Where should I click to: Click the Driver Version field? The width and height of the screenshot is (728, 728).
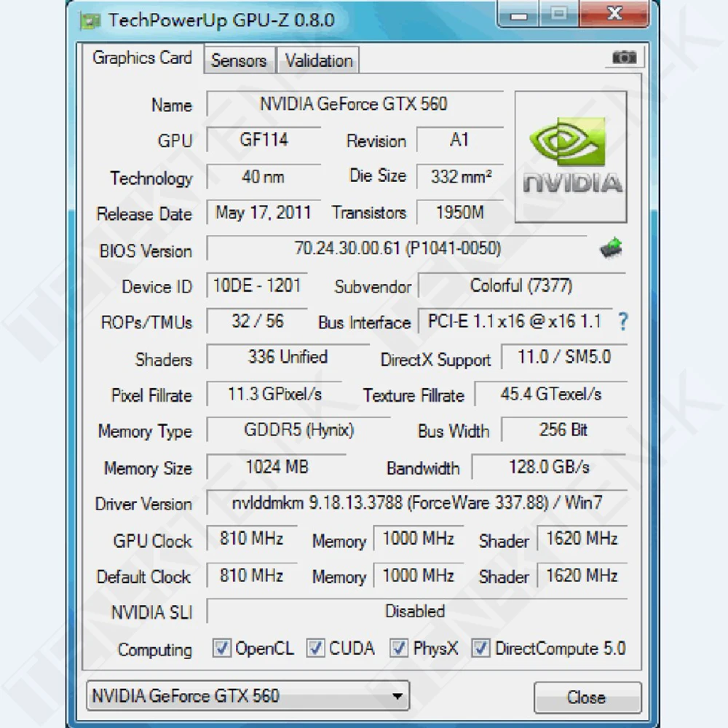click(x=416, y=503)
